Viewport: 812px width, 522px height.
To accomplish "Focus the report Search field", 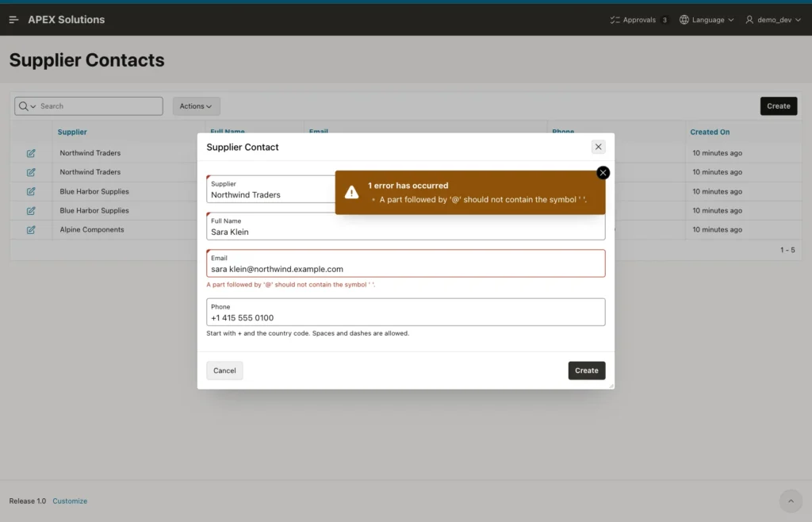I will click(x=100, y=106).
